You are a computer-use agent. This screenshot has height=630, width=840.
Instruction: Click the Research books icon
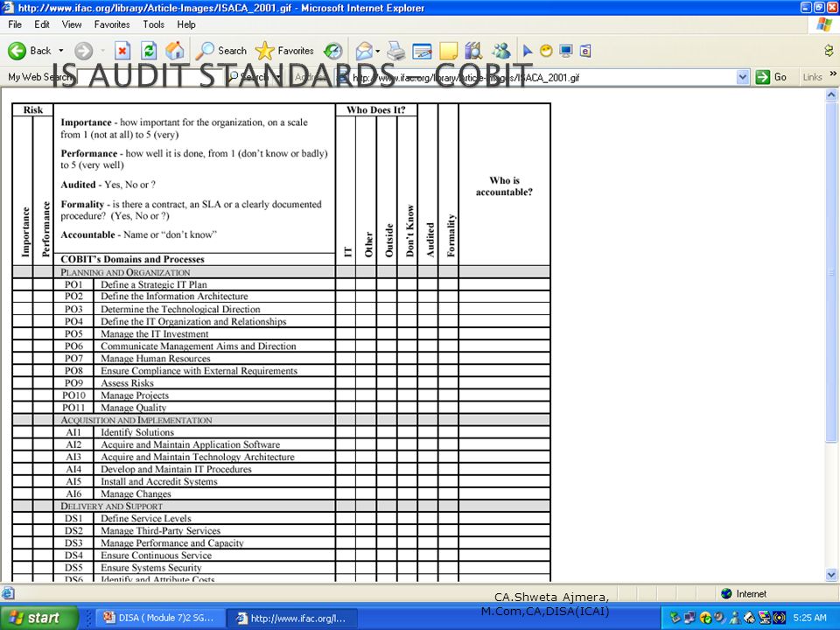point(473,51)
